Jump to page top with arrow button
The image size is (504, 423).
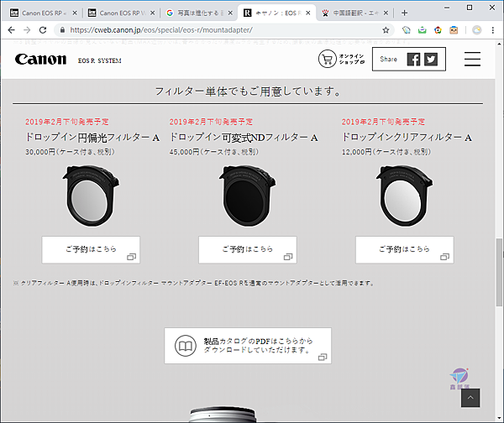pos(470,398)
